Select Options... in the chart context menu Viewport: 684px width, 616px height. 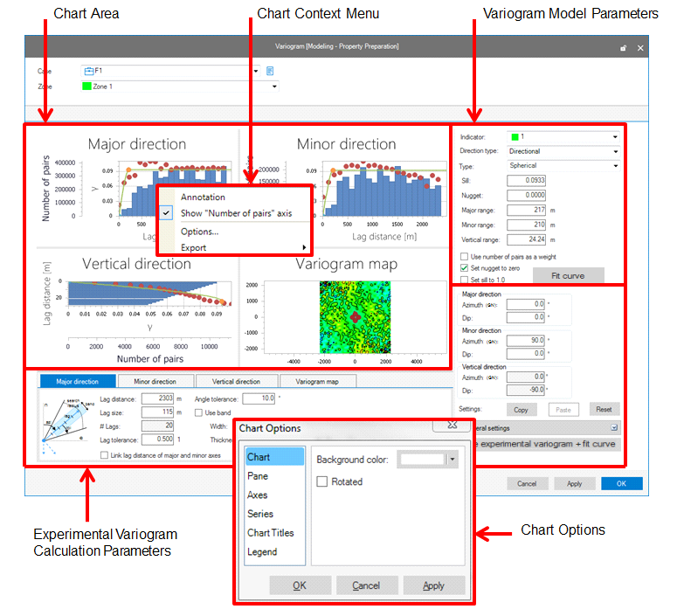pyautogui.click(x=199, y=232)
